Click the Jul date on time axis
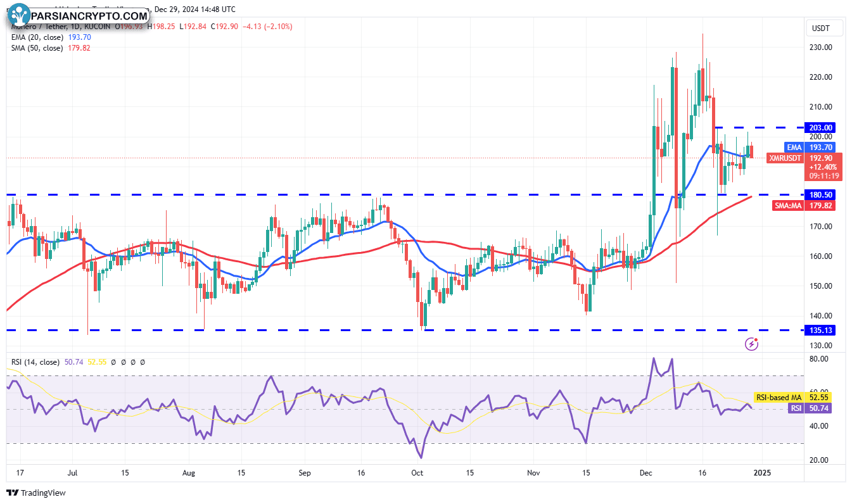The height and width of the screenshot is (504, 852). (72, 473)
